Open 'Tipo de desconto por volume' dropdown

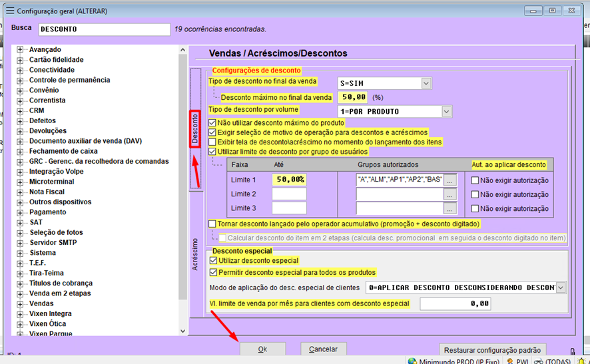(446, 111)
